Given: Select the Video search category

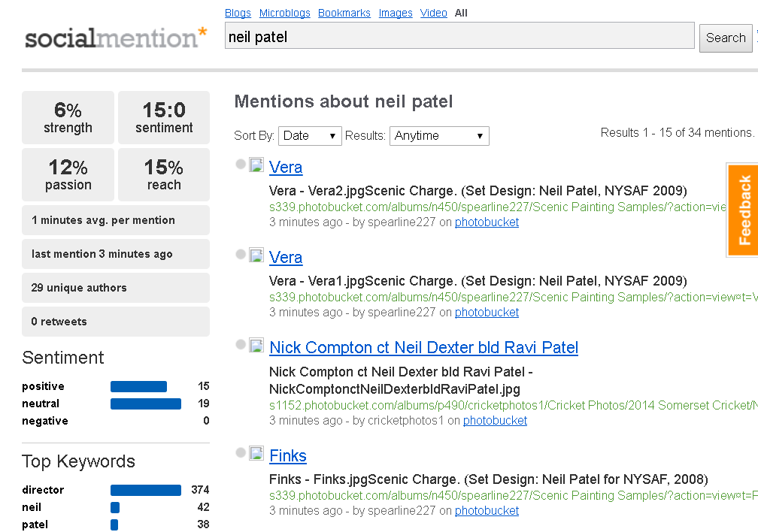Looking at the screenshot, I should 434,13.
